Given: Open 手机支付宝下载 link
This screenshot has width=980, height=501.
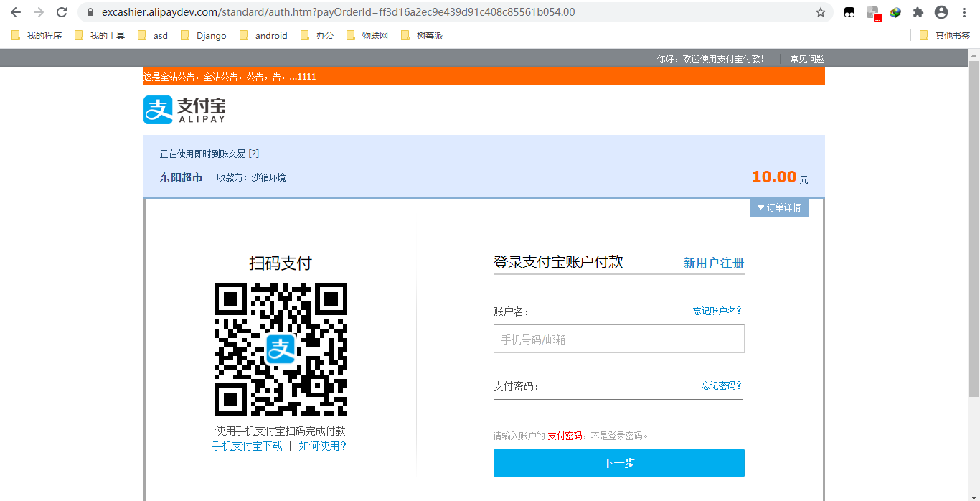Looking at the screenshot, I should click(248, 446).
